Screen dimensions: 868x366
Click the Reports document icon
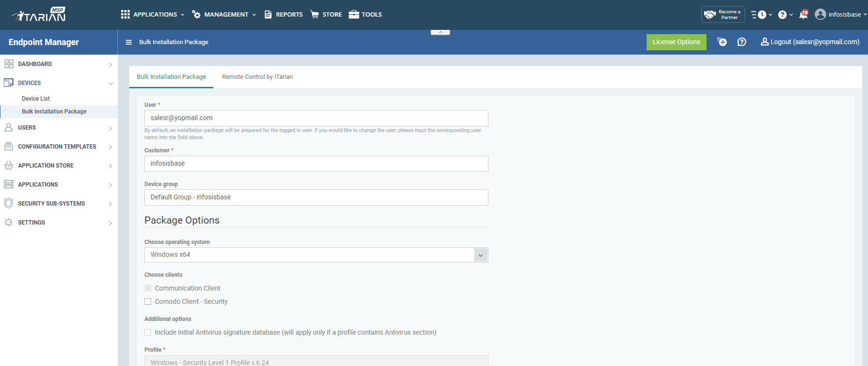click(x=268, y=14)
